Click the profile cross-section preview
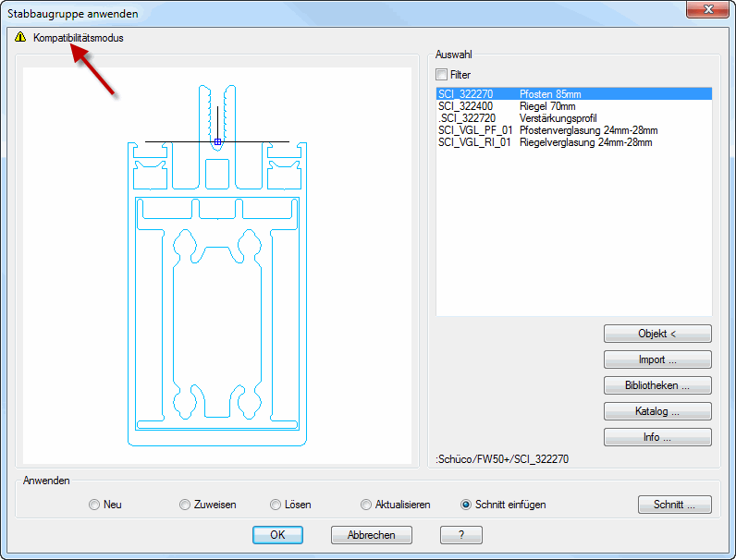 coord(217,266)
